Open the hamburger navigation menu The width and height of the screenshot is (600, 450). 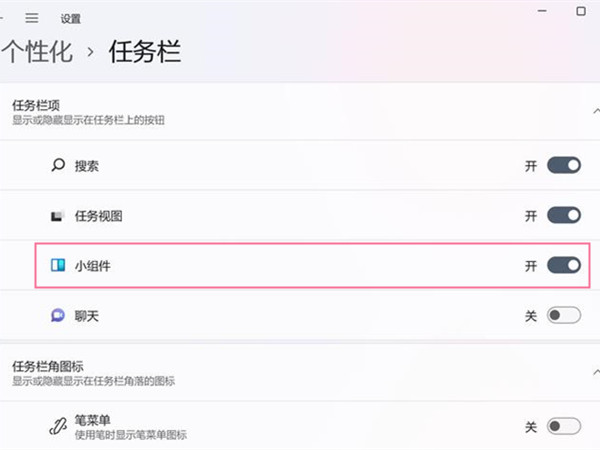click(32, 18)
